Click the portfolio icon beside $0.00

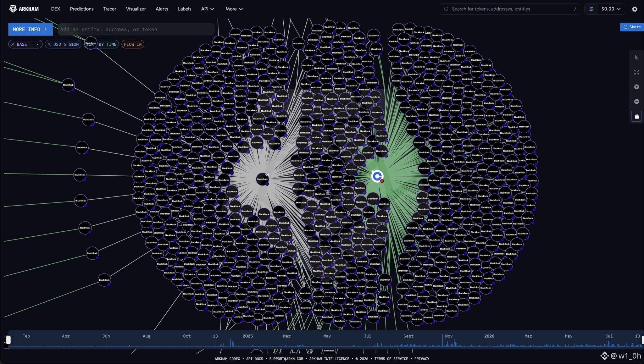click(x=591, y=9)
